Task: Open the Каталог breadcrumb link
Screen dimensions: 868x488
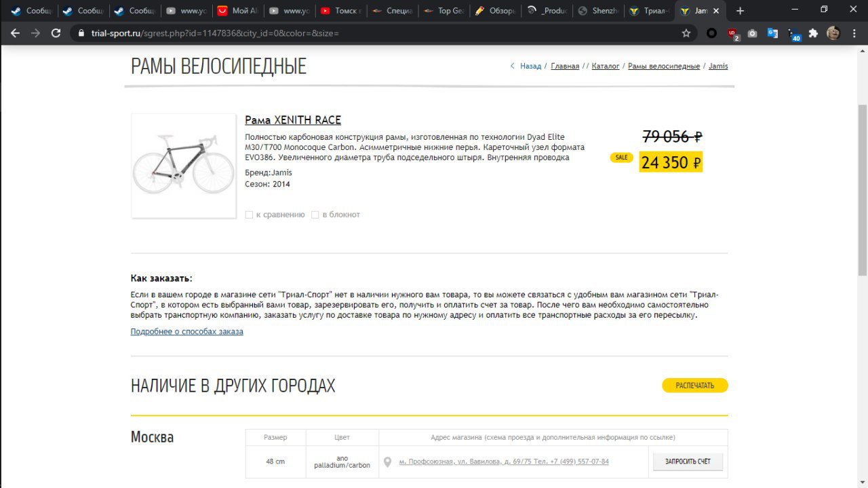Action: tap(606, 66)
